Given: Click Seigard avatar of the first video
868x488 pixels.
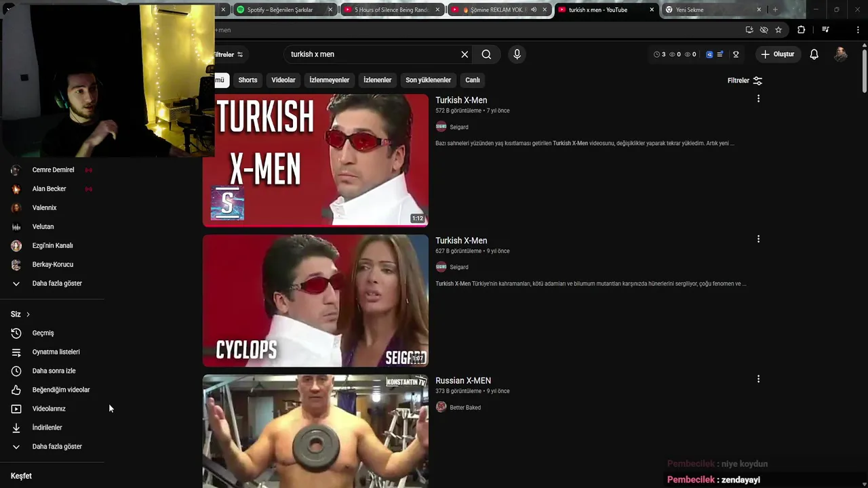Looking at the screenshot, I should point(441,127).
